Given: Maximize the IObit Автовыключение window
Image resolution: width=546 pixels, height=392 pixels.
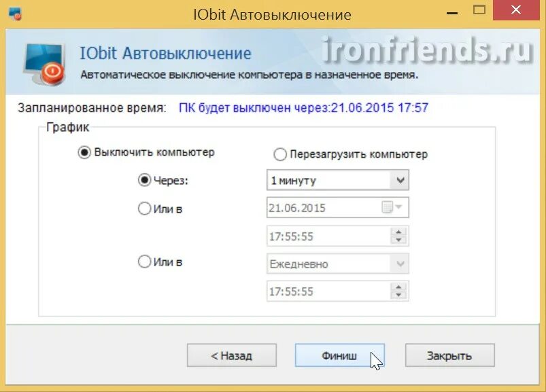Looking at the screenshot, I should [x=479, y=10].
